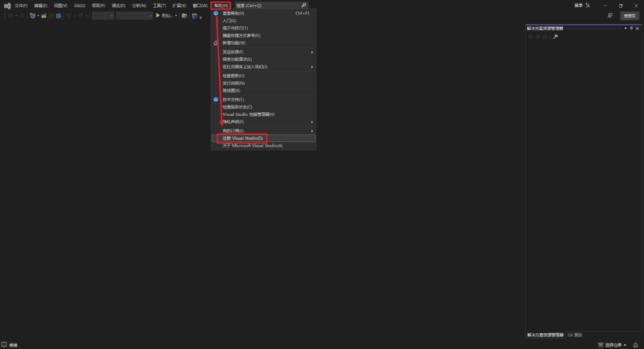Screen dimensions: 644x349
Task: Expand the Undo history dropdown arrow
Action: [75, 16]
